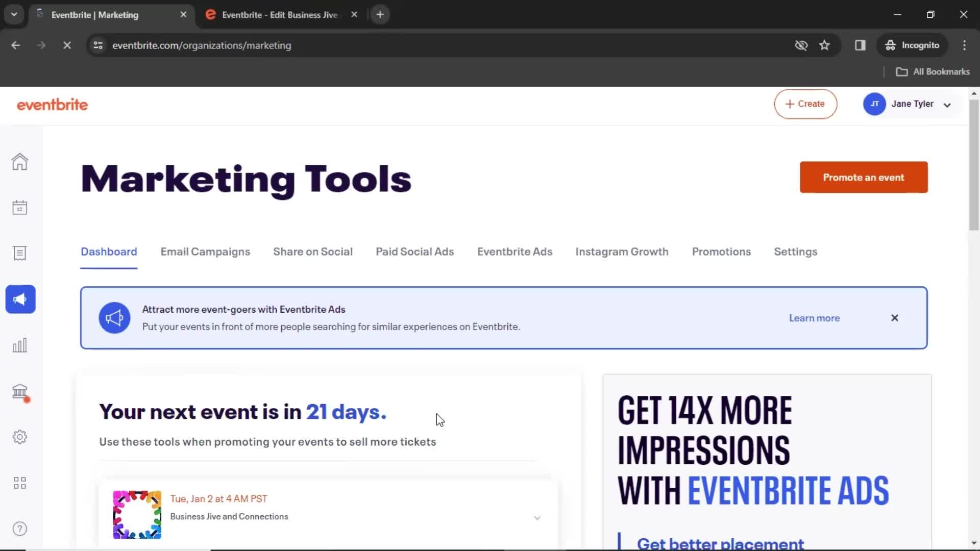
Task: Open the Events calendar sidebar icon
Action: tap(20, 208)
